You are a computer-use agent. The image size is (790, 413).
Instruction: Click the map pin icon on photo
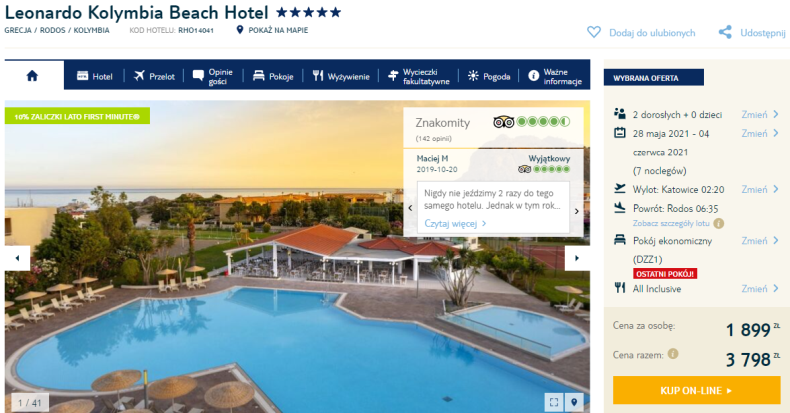coord(574,402)
